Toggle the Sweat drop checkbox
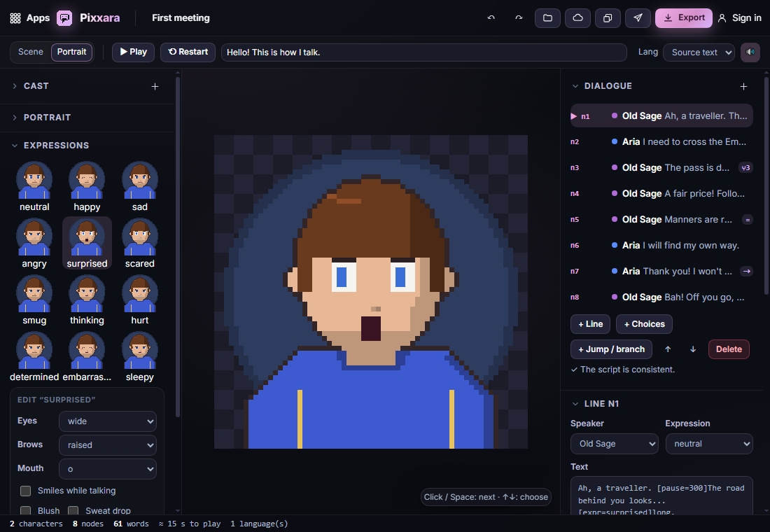This screenshot has width=770, height=532. (73, 511)
